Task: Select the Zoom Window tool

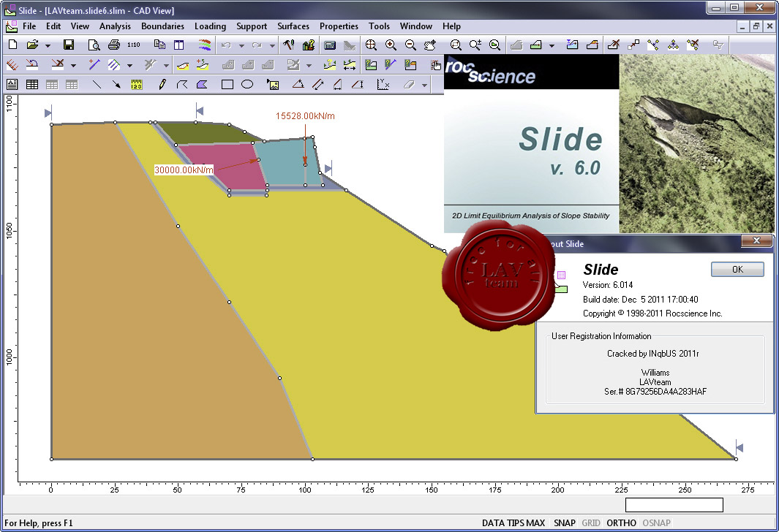Action: [456, 45]
